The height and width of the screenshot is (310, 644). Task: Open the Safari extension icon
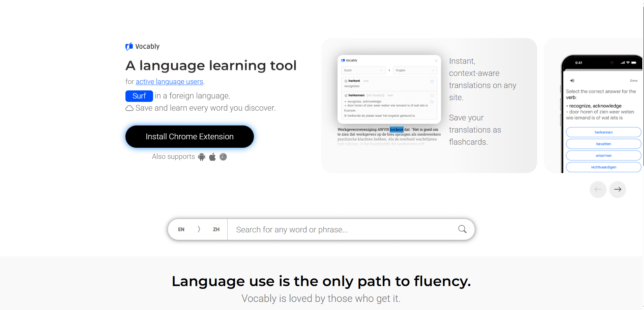coord(223,157)
